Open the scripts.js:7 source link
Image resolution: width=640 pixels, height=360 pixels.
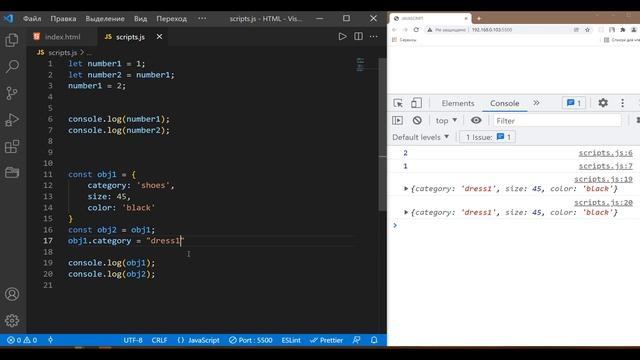[605, 166]
